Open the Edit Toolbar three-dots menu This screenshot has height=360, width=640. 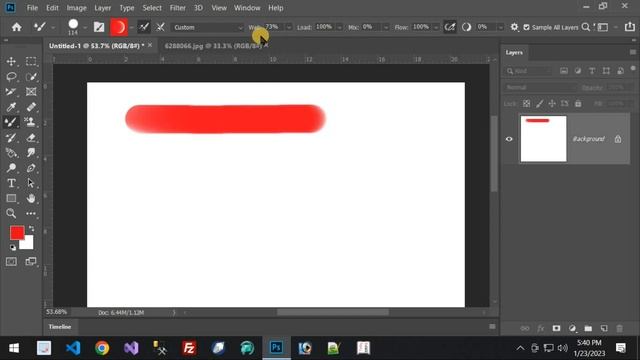tap(31, 213)
